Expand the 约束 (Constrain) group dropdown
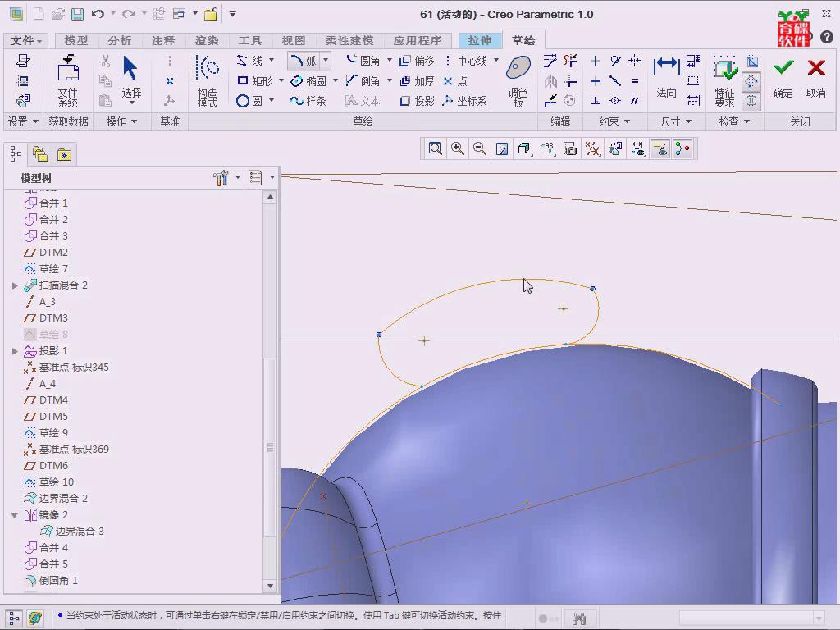840x630 pixels. (x=614, y=121)
